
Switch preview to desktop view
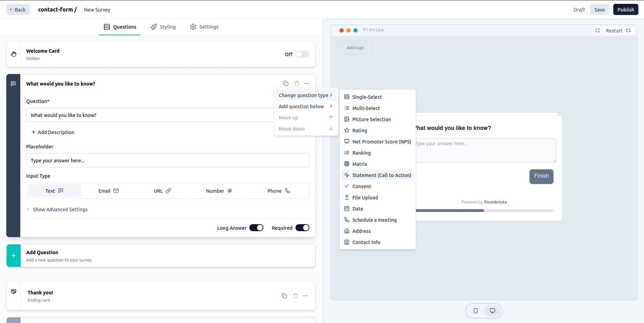click(492, 311)
